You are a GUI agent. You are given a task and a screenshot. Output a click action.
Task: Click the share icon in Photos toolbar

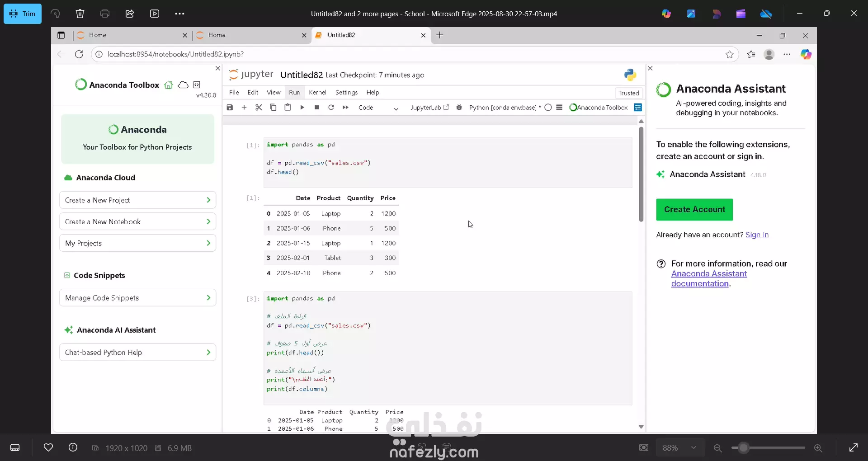click(x=130, y=14)
